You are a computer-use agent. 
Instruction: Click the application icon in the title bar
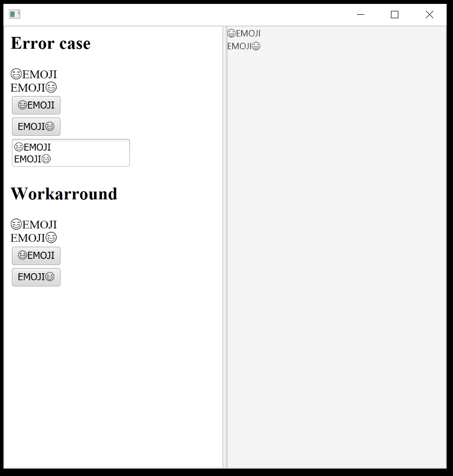[14, 14]
